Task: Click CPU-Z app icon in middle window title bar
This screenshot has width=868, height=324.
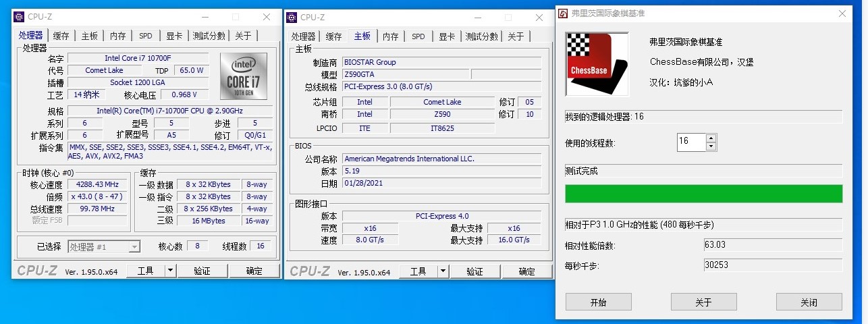Action: pyautogui.click(x=292, y=17)
